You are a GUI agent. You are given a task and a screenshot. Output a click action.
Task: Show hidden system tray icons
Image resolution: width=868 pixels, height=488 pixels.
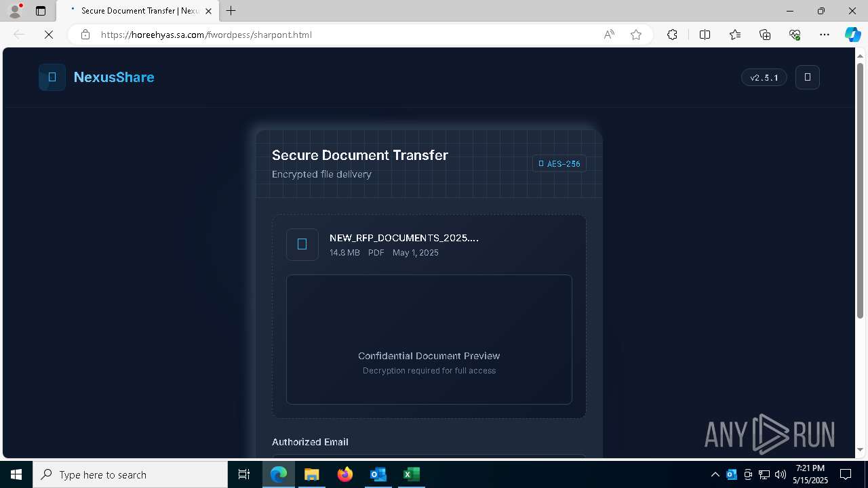(715, 474)
